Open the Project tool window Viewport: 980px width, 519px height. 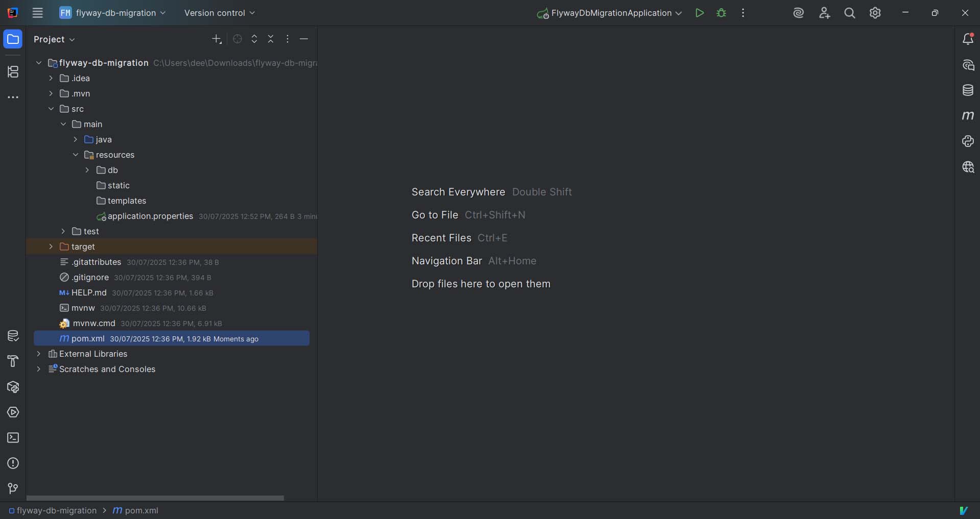click(13, 39)
